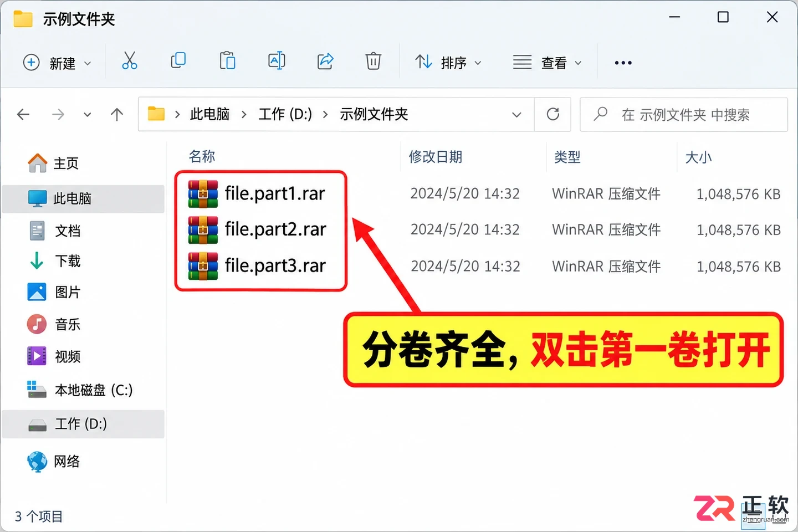798x532 pixels.
Task: Click the 此电脑 breadcrumb in address bar
Action: [209, 114]
